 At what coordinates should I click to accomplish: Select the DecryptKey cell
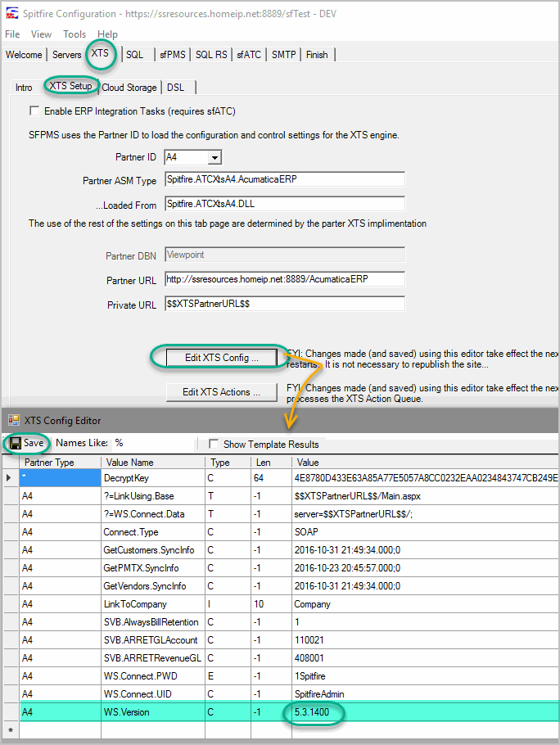pyautogui.click(x=153, y=478)
